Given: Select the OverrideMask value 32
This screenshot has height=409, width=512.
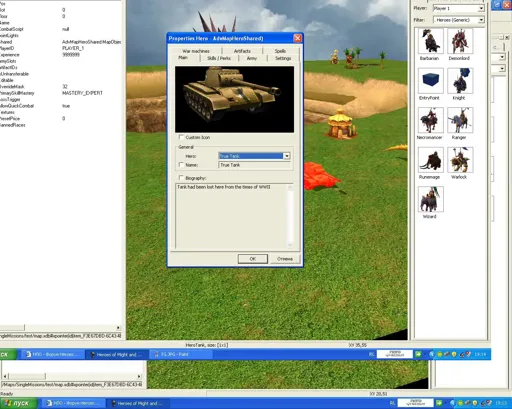Looking at the screenshot, I should pyautogui.click(x=65, y=87).
